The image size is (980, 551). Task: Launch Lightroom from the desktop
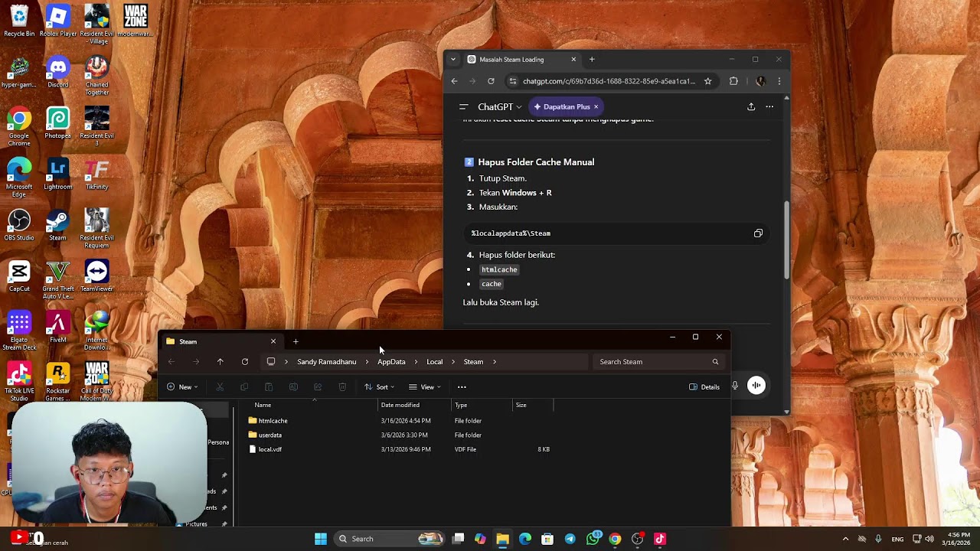(x=58, y=174)
